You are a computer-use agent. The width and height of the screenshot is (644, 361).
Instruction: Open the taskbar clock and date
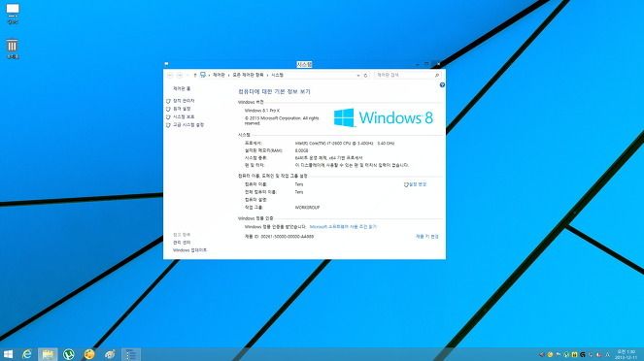tap(626, 354)
